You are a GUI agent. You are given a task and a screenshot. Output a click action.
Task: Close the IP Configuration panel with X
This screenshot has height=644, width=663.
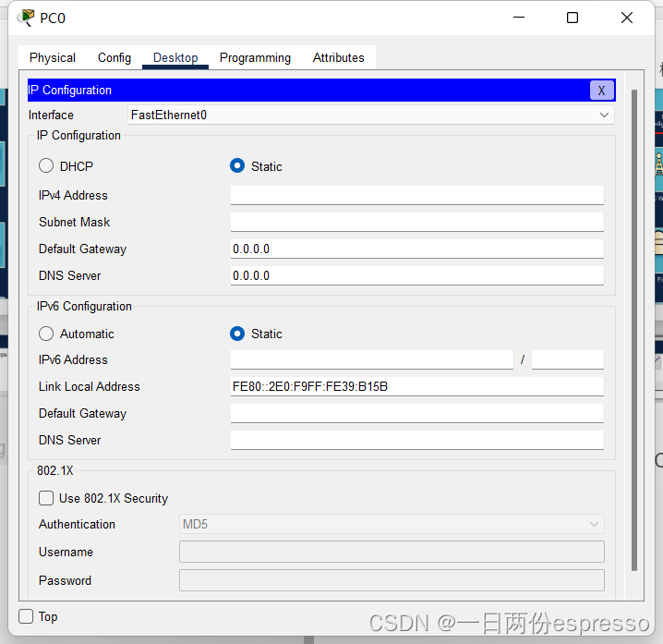[602, 91]
